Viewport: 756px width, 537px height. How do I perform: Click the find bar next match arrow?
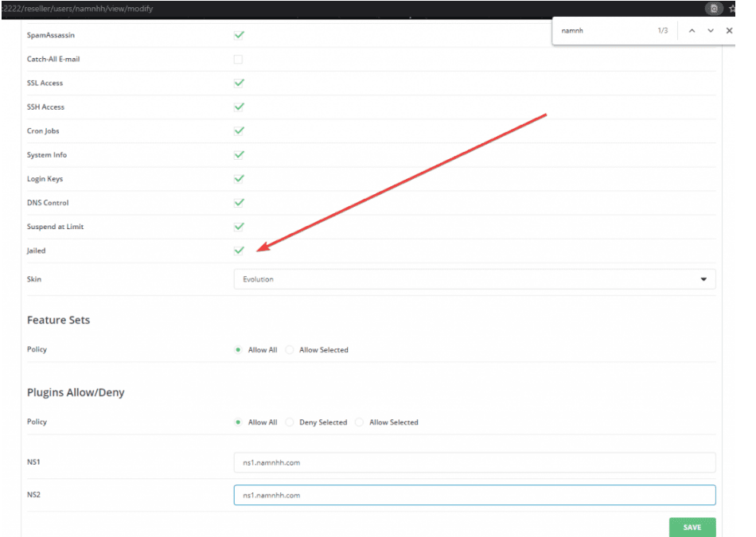pyautogui.click(x=711, y=30)
